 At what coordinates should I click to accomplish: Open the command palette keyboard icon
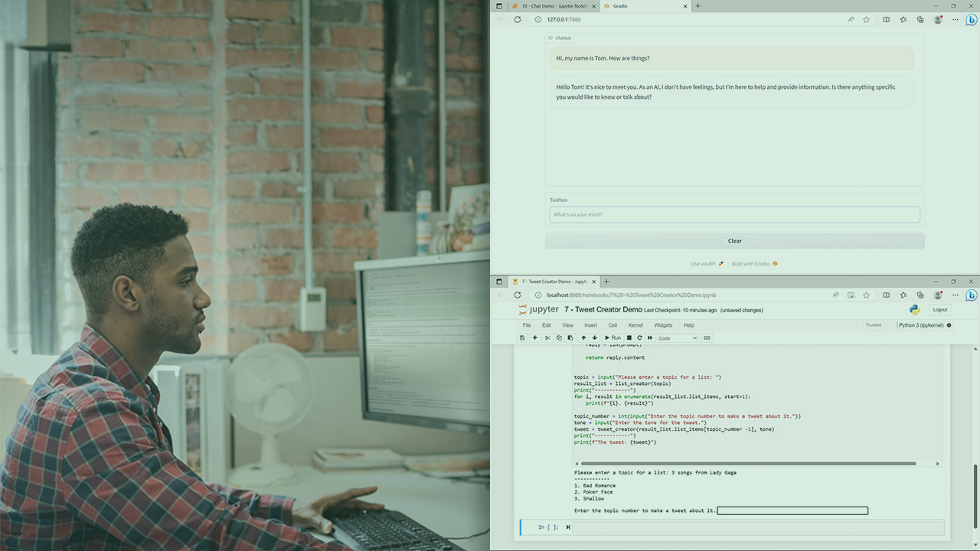[707, 337]
